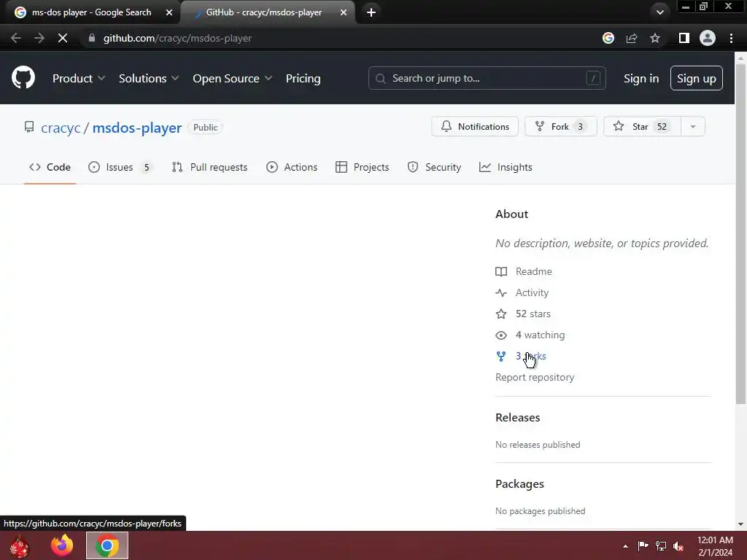Click the eye icon beside 4 watching
This screenshot has height=560, width=747.
(x=501, y=335)
